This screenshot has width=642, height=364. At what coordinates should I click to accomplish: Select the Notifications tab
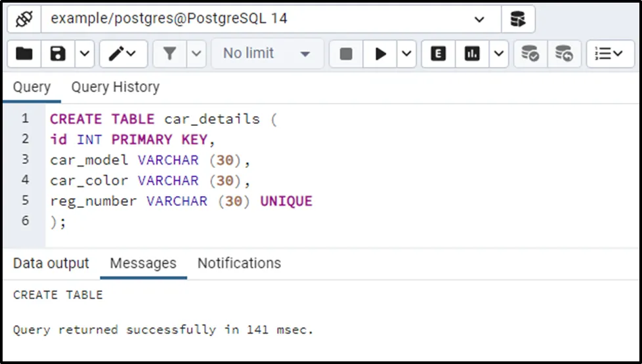point(239,264)
